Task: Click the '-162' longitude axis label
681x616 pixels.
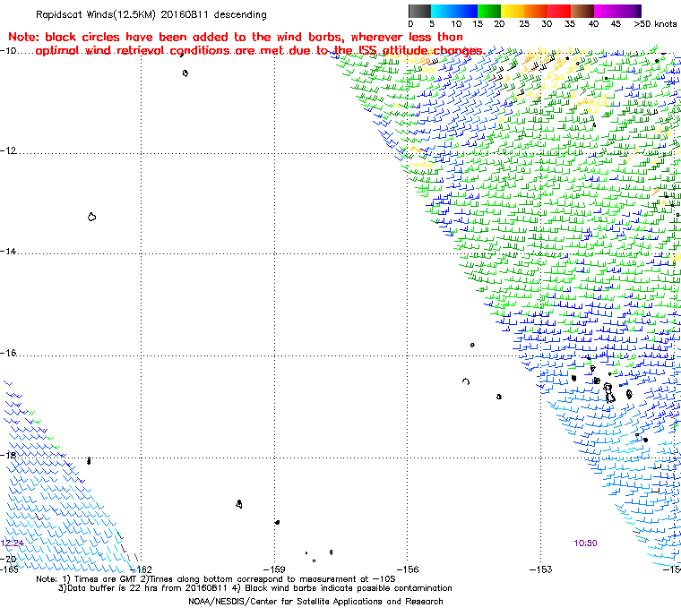Action: coord(141,569)
